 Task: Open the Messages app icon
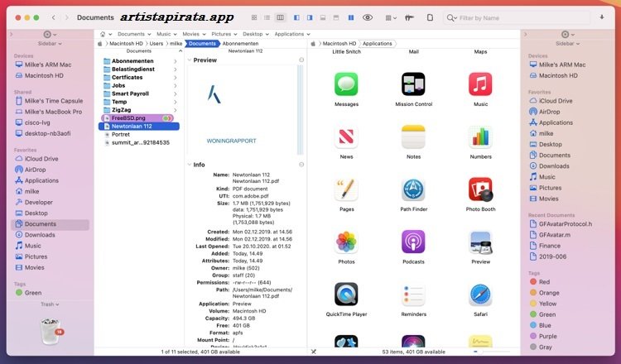click(x=346, y=84)
